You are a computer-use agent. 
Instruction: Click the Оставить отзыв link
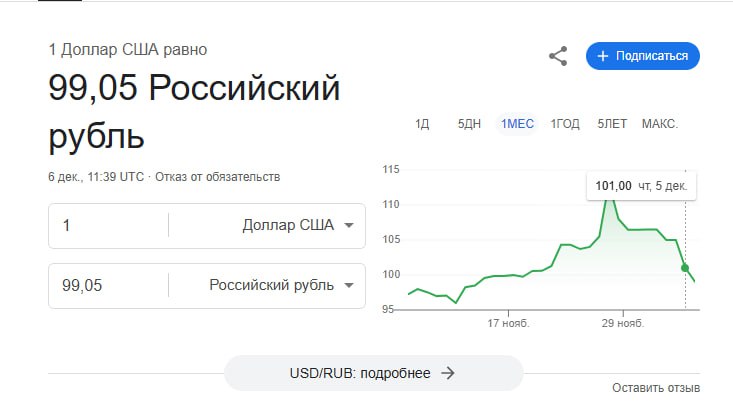pyautogui.click(x=655, y=388)
